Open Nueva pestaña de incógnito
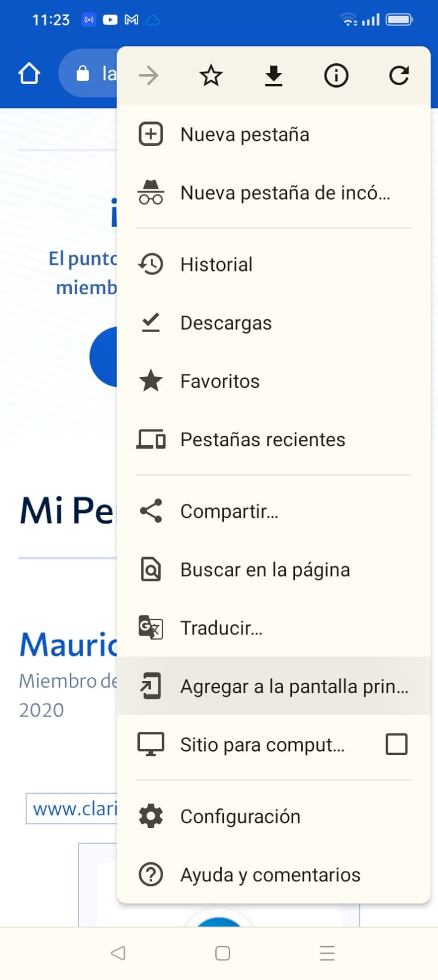This screenshot has width=438, height=980. (274, 192)
